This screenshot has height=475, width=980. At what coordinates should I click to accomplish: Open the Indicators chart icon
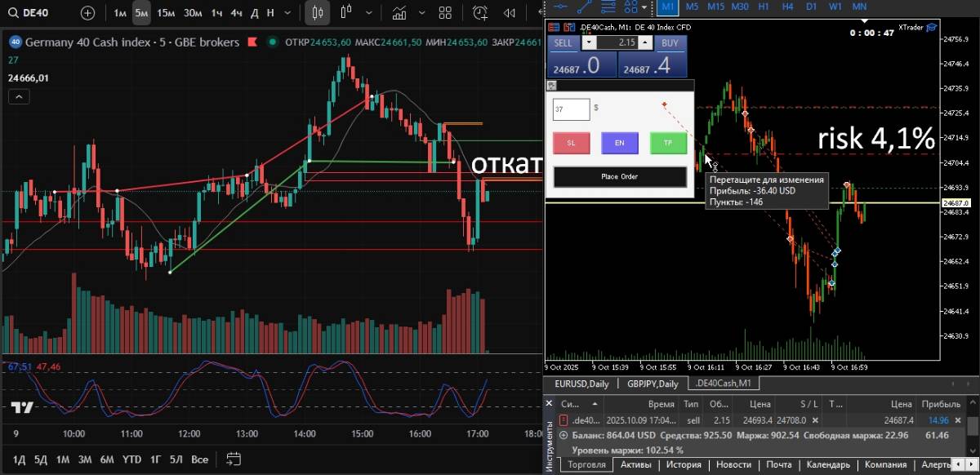click(x=400, y=13)
